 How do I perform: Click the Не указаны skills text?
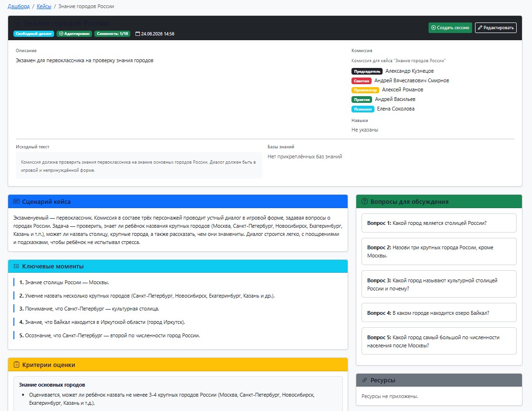point(365,130)
